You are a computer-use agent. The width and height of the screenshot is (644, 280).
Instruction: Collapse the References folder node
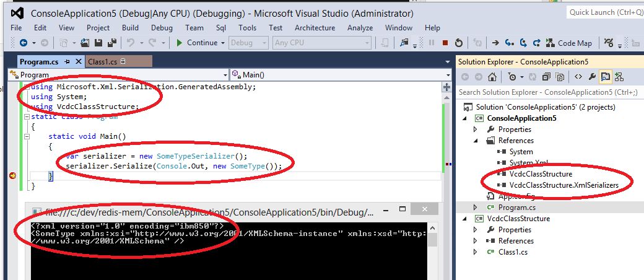(x=476, y=141)
